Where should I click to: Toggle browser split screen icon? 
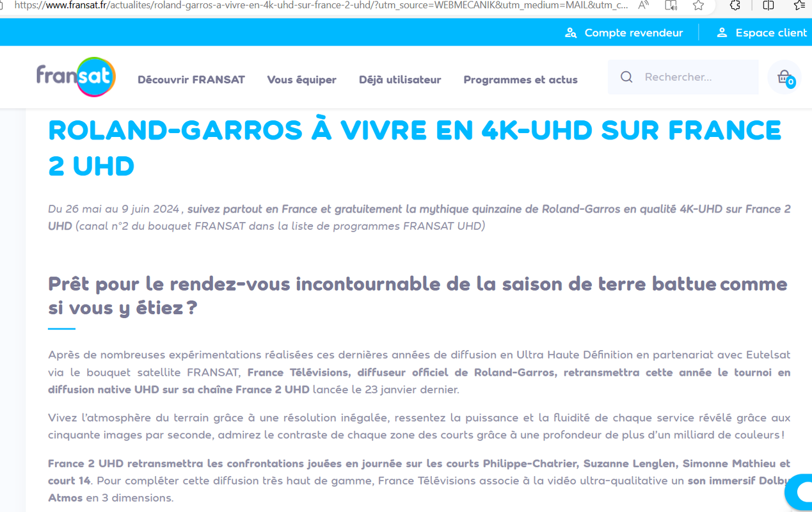point(768,5)
